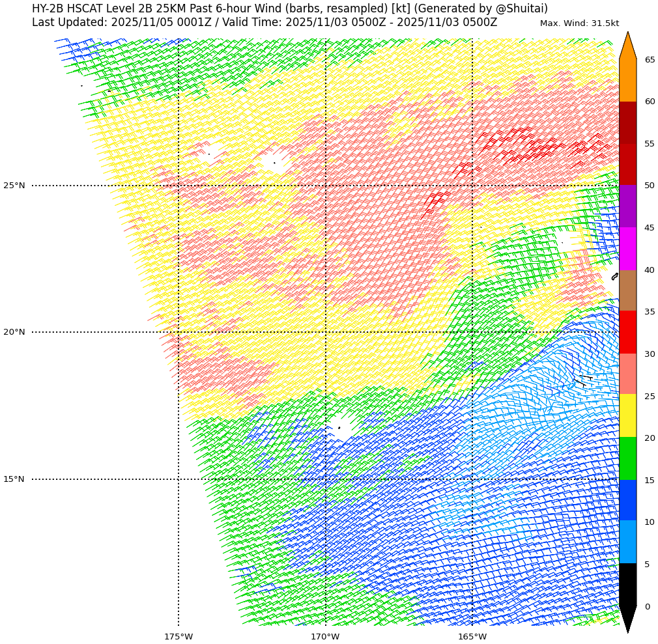Select the 20°N latitude axis label
Image resolution: width=658 pixels, height=644 pixels.
tap(14, 332)
